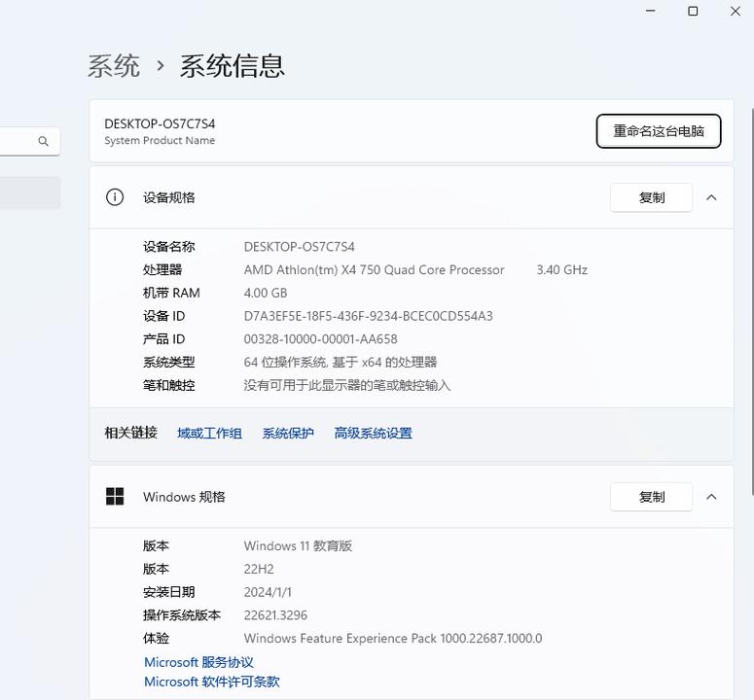Click the 22H2 version value
The image size is (754, 700).
[259, 570]
